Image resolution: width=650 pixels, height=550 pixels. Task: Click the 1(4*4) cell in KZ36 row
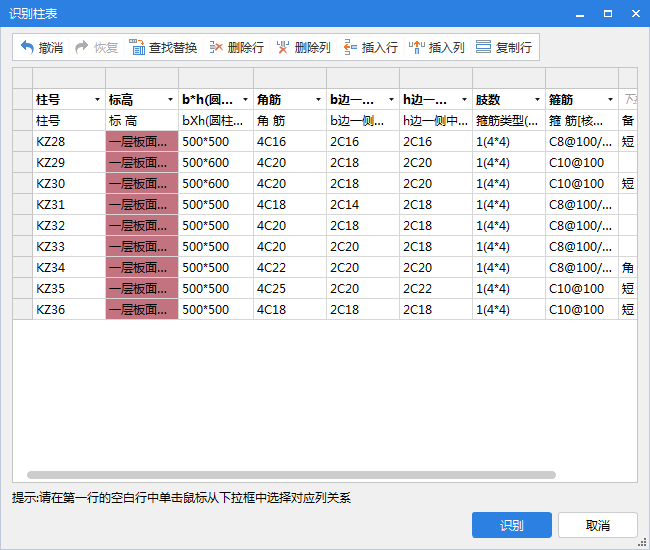click(x=509, y=310)
